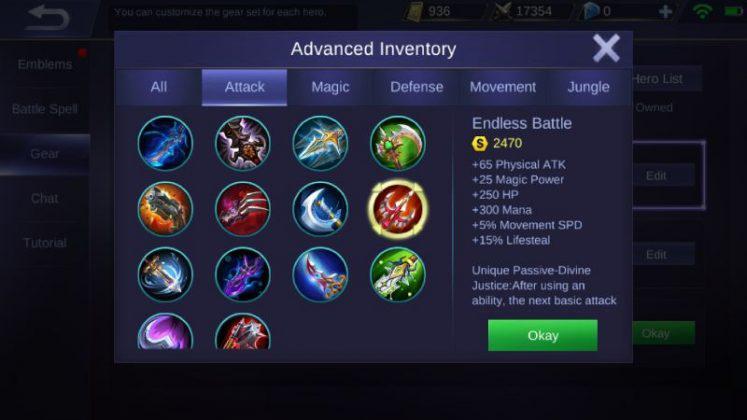Switch to the Magic tab
This screenshot has height=420, width=747.
coord(330,87)
